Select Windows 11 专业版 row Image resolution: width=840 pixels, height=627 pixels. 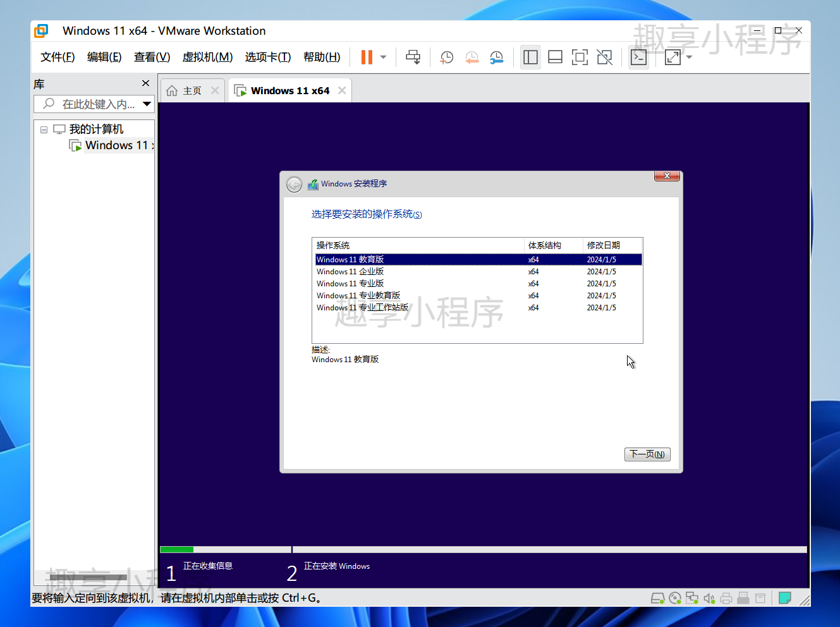tap(478, 284)
